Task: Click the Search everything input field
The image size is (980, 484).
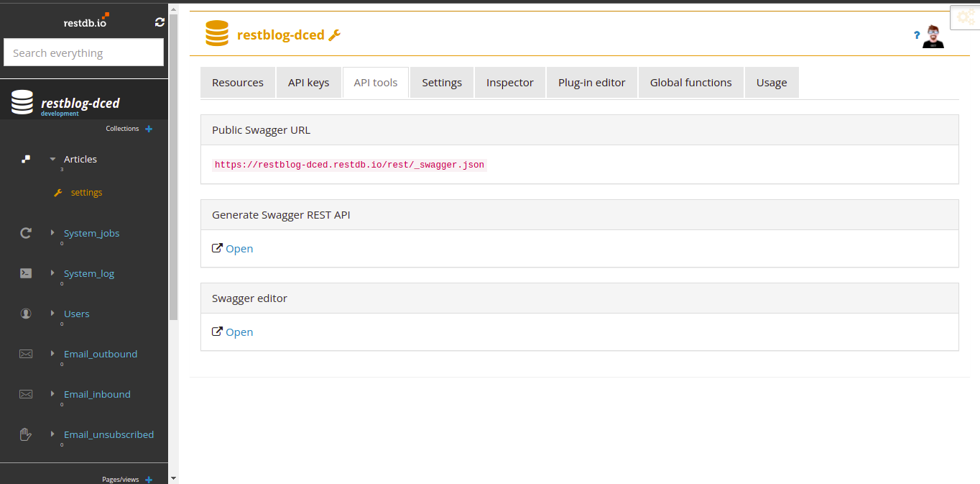Action: [84, 52]
